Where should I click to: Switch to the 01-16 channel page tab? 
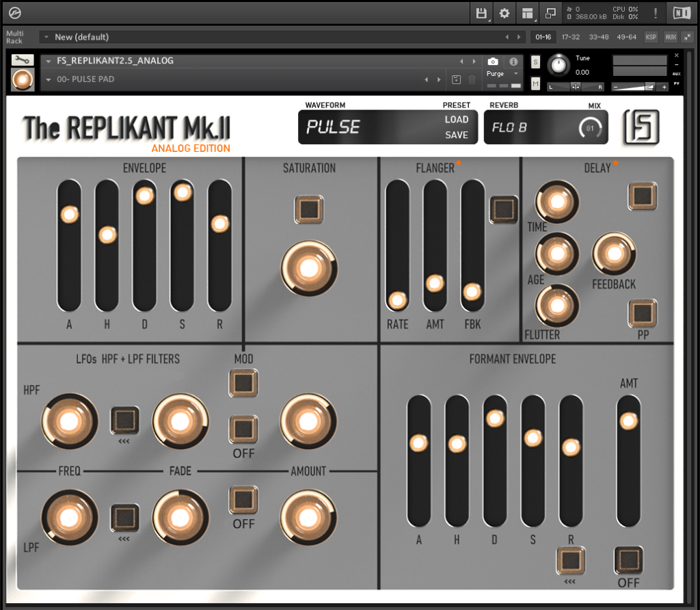point(543,37)
